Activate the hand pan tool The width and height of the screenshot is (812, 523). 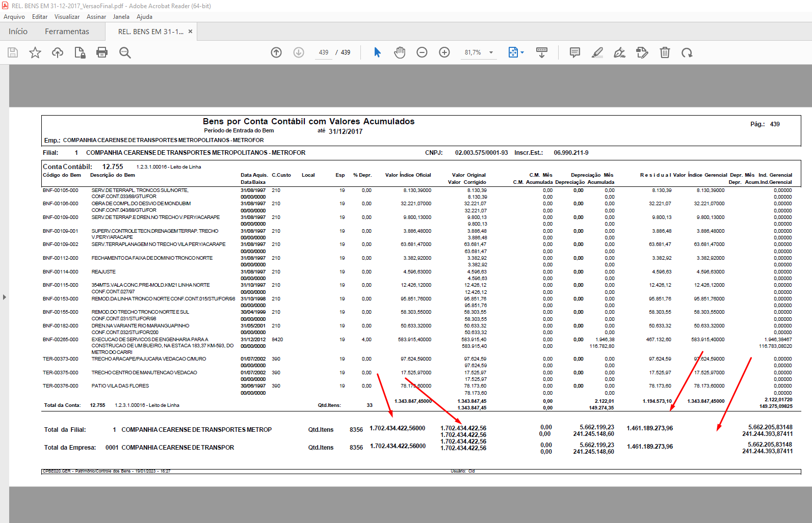point(400,52)
